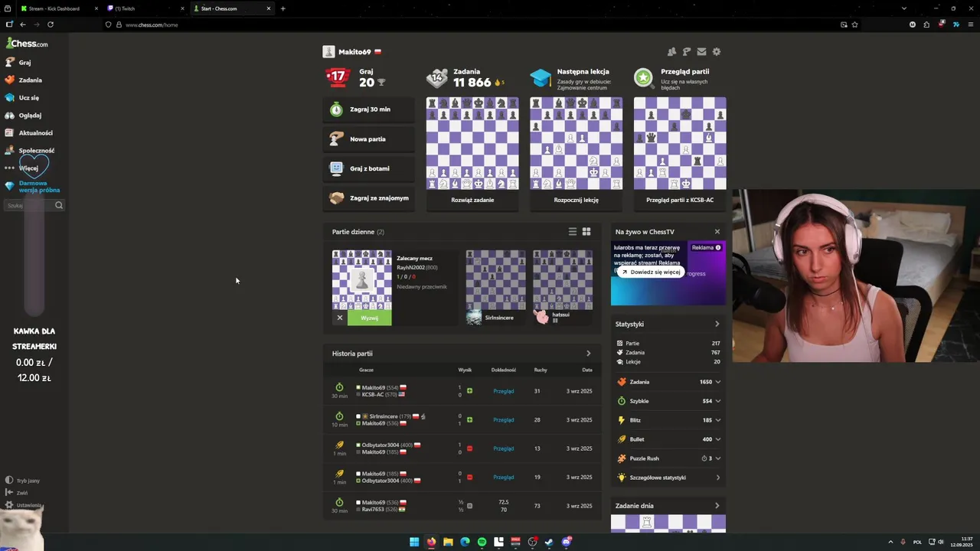Click player name Ravi7653 in history

[373, 510]
